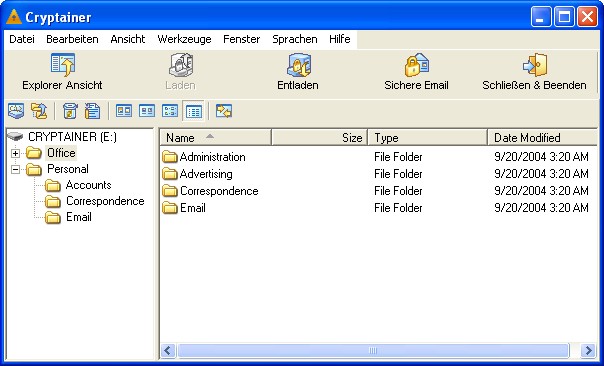Open the Sprachen menu
Viewport: 604px width, 366px height.
(x=295, y=39)
